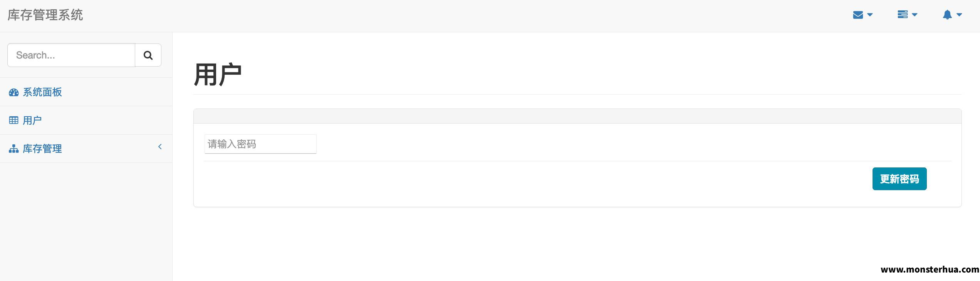Focus the sidebar Search field
Viewport: 980px width, 281px height.
click(71, 55)
